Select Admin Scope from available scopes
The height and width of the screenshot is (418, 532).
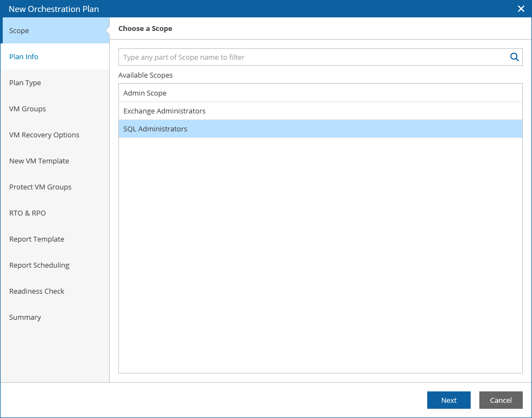point(145,93)
